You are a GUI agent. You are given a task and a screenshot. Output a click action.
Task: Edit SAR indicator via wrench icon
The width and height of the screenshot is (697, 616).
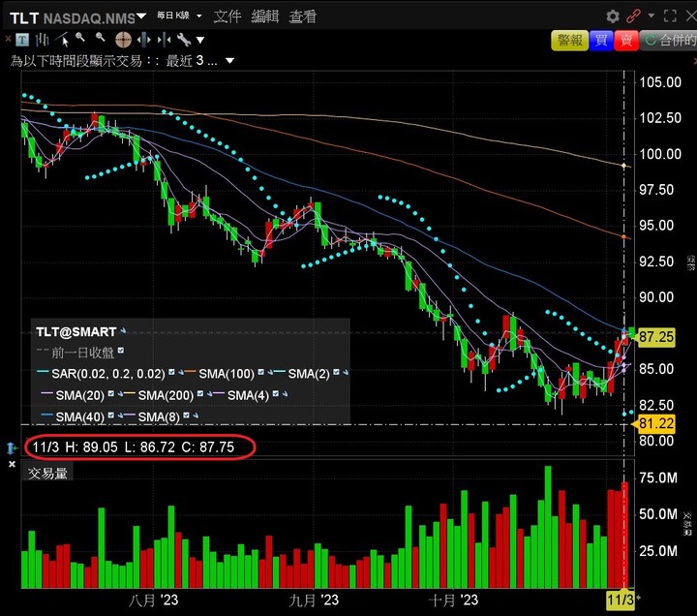pyautogui.click(x=181, y=372)
